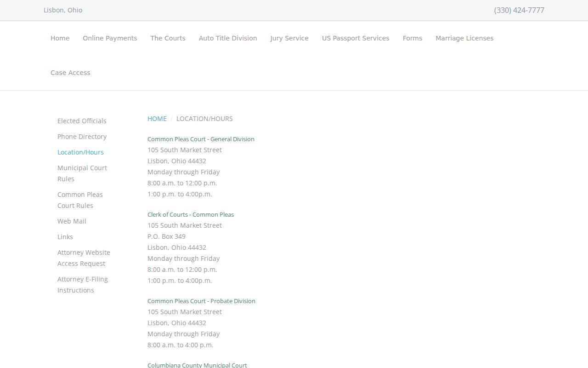Open Case Access from navigation
The height and width of the screenshot is (368, 588).
pyautogui.click(x=70, y=73)
